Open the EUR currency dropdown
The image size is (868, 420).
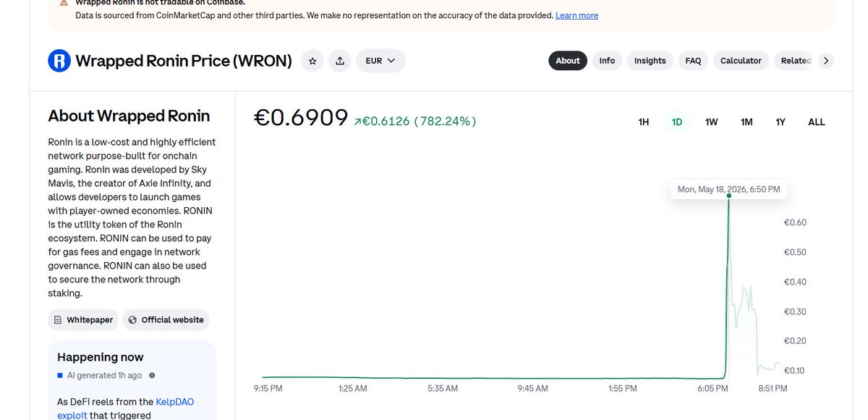(x=380, y=61)
